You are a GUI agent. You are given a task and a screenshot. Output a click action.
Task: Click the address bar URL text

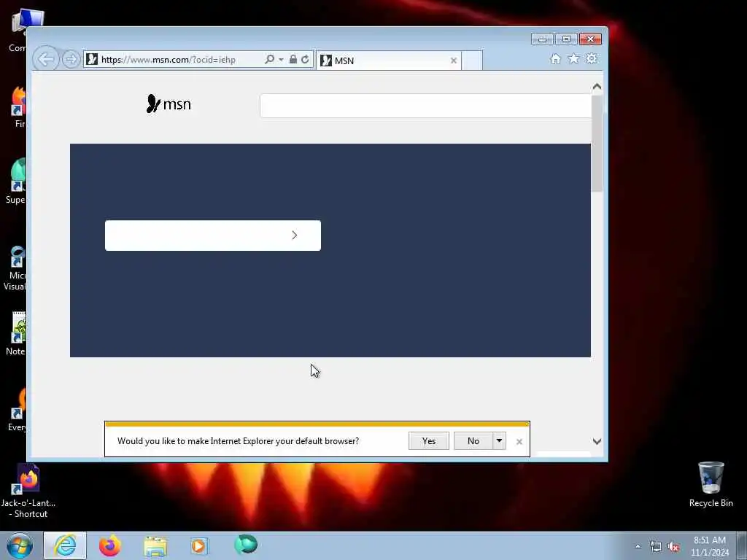pyautogui.click(x=169, y=60)
